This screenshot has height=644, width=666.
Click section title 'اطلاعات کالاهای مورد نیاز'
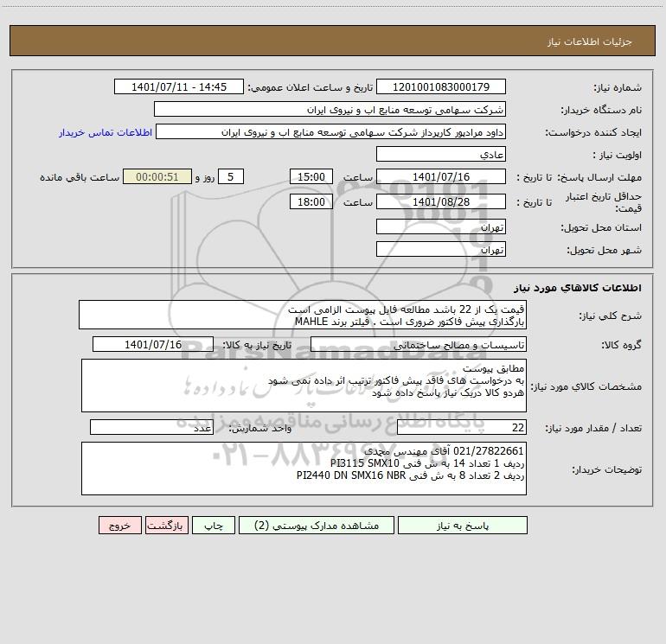[x=578, y=288]
